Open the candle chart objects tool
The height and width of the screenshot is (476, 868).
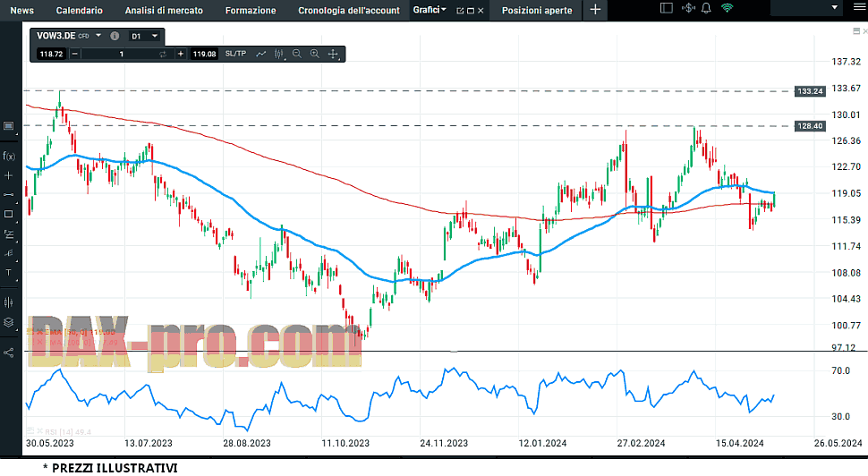click(x=8, y=302)
